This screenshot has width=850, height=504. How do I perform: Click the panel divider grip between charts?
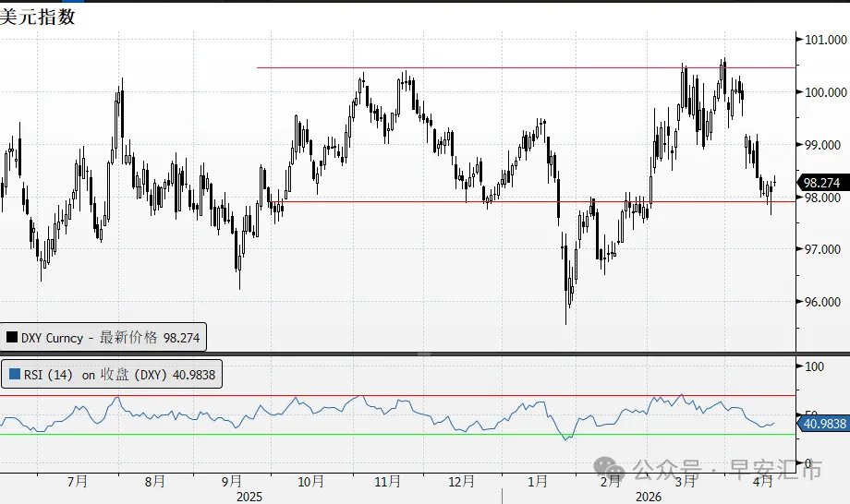click(x=424, y=354)
